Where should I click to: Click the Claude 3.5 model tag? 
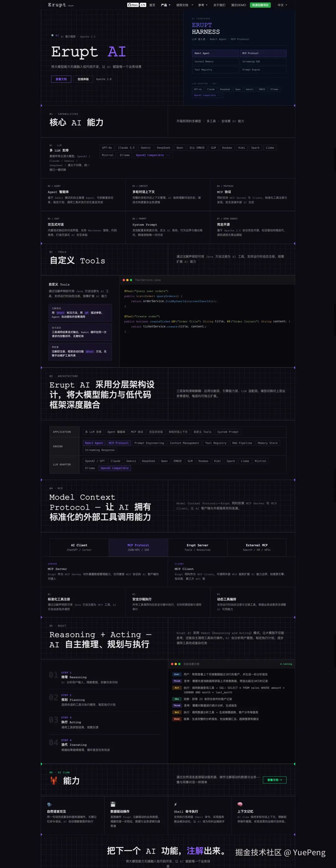coord(126,148)
